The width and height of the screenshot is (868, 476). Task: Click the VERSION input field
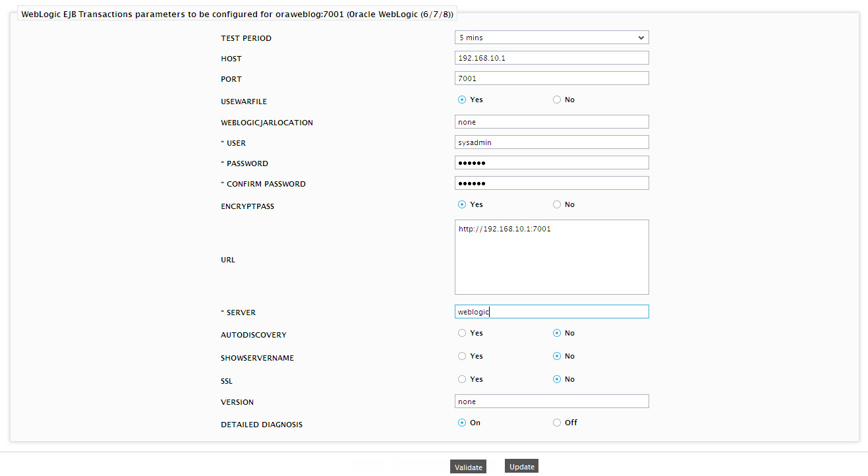coord(552,402)
